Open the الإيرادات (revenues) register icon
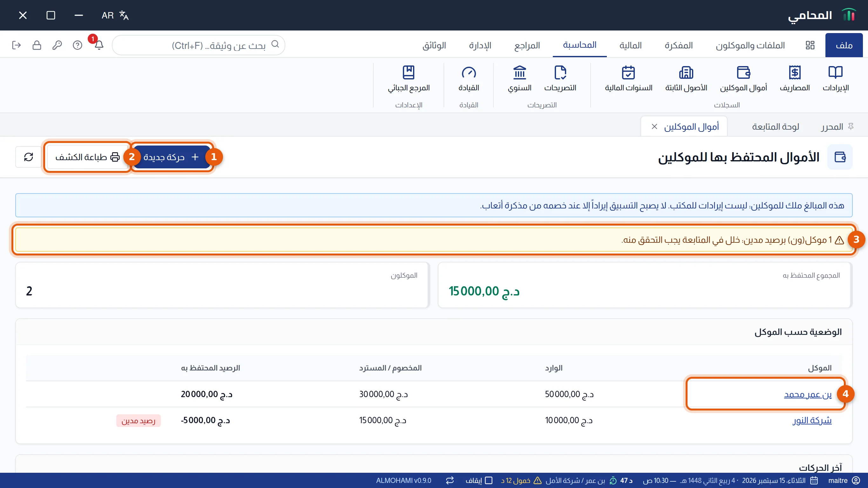The width and height of the screenshot is (868, 488). (835, 79)
